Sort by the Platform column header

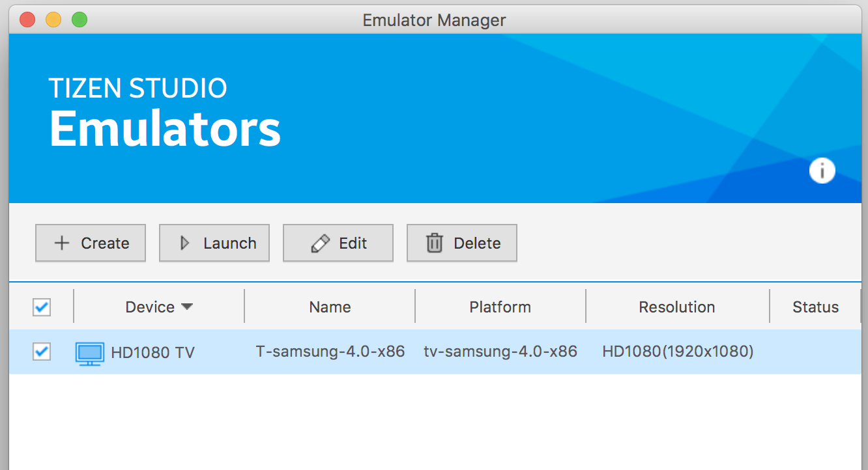pos(500,307)
